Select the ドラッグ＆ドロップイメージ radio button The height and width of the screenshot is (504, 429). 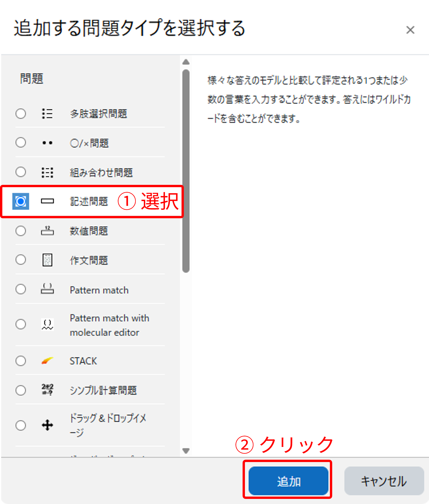21,426
